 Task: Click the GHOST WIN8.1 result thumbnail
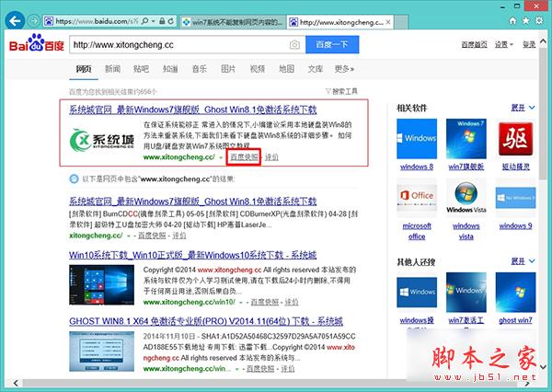(x=102, y=352)
